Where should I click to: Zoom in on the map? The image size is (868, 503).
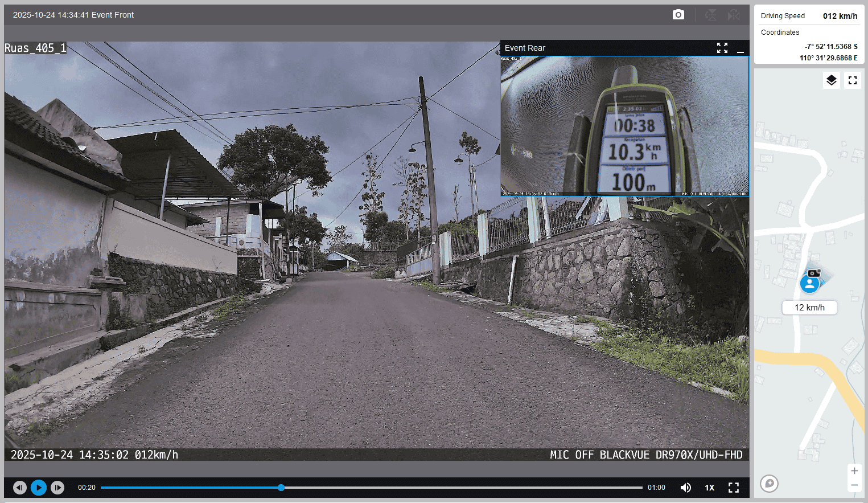[854, 471]
